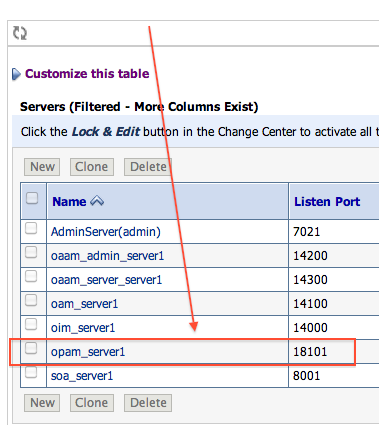Check the AdminServer(admin) row checkbox
This screenshot has width=379, height=425.
(x=31, y=229)
